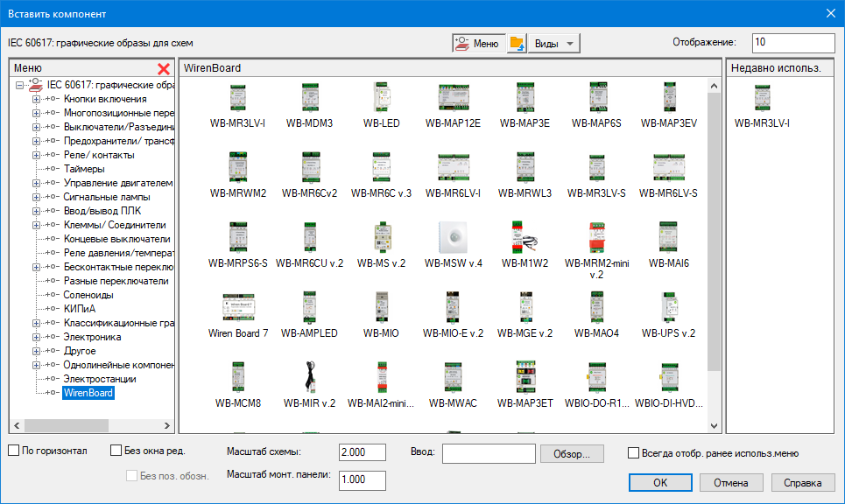This screenshot has width=845, height=504.
Task: Click the WB-M1W2 component icon
Action: pyautogui.click(x=525, y=237)
